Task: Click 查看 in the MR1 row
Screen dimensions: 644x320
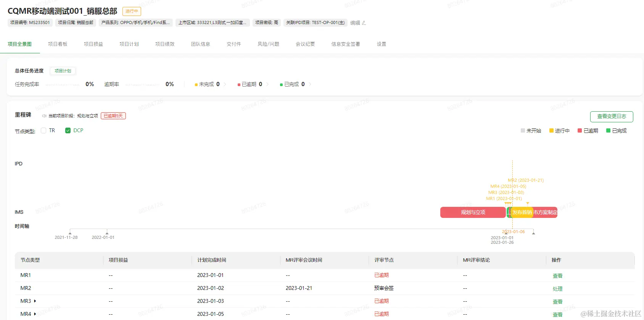Action: (x=557, y=276)
